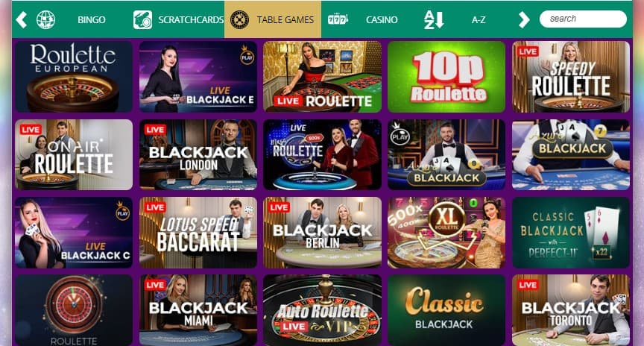Click the A-Z sort arrow icon
Viewport: 644px width, 346px height.
coord(434,19)
